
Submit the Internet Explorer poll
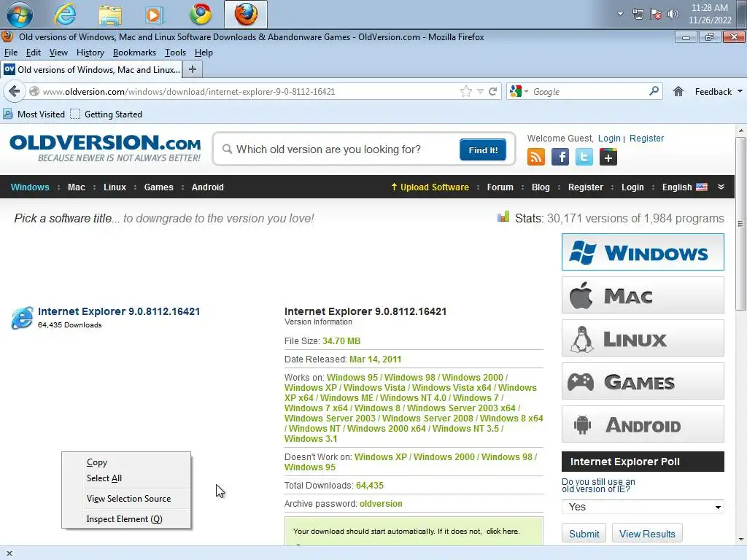tap(584, 534)
